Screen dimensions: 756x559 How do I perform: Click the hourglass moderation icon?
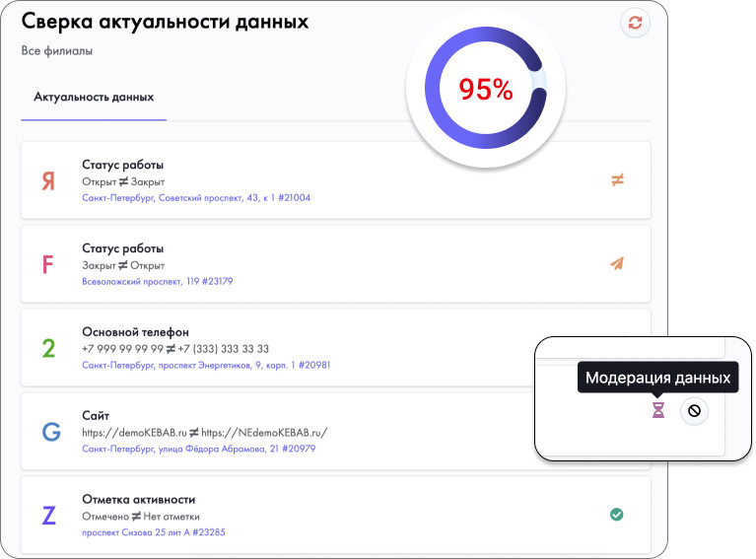point(658,410)
